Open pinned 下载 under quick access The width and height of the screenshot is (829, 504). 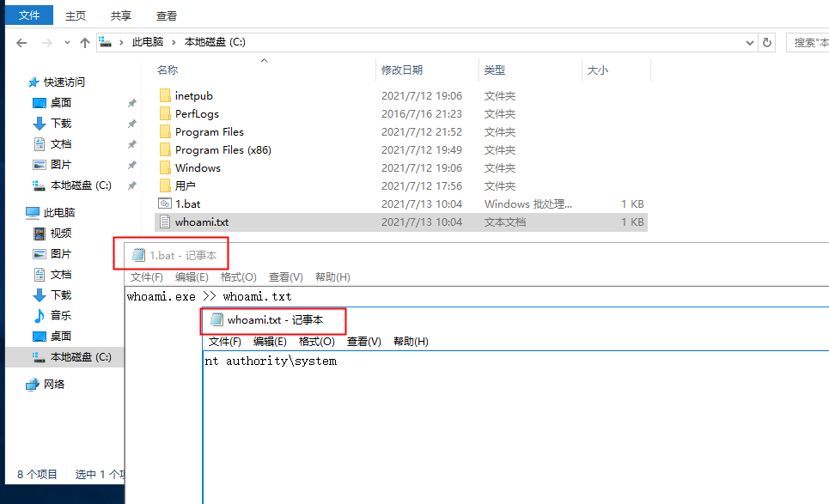point(61,123)
